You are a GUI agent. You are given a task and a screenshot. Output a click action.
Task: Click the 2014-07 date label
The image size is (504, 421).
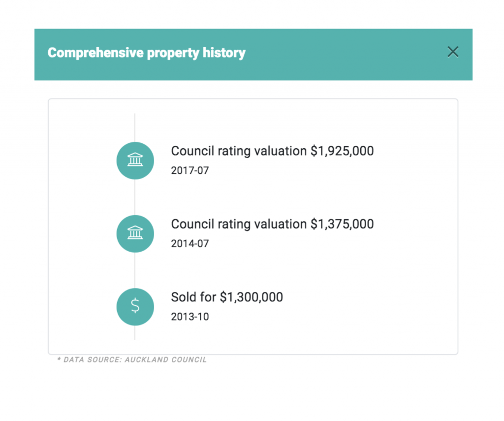189,243
